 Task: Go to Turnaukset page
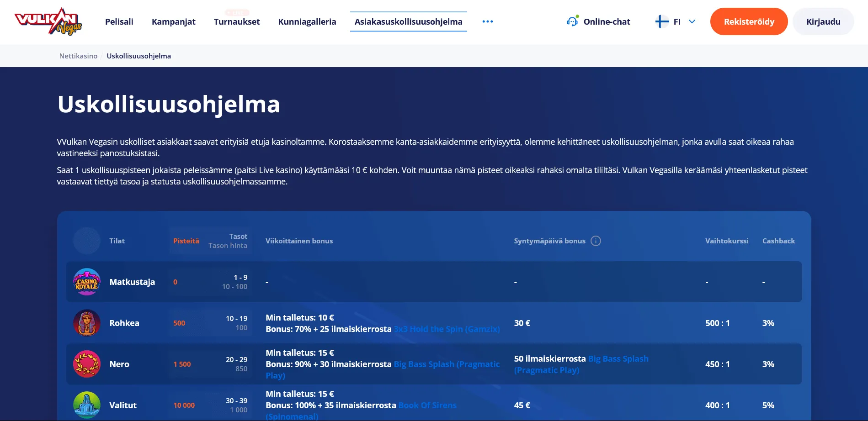click(x=237, y=21)
